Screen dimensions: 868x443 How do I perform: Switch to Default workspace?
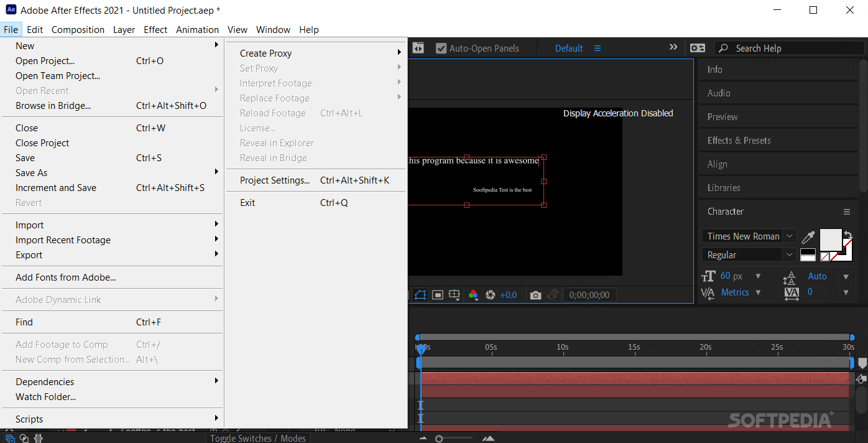click(569, 49)
